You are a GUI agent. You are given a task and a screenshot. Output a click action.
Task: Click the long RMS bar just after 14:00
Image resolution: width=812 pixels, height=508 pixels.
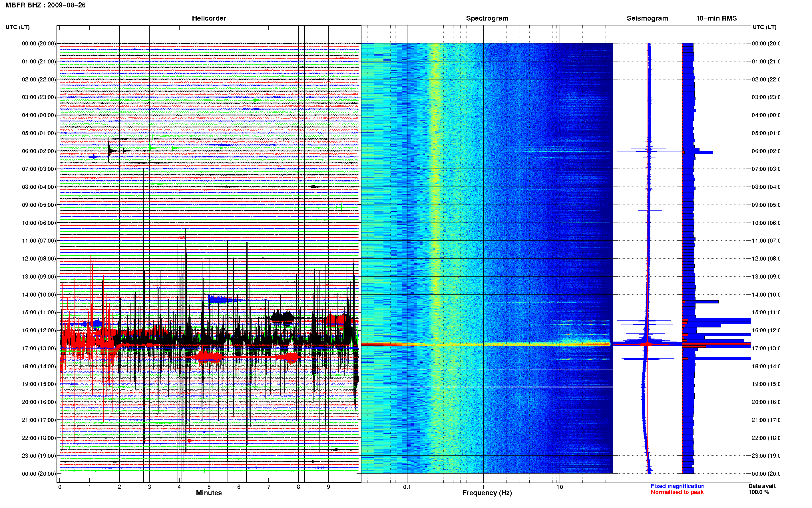(700, 302)
